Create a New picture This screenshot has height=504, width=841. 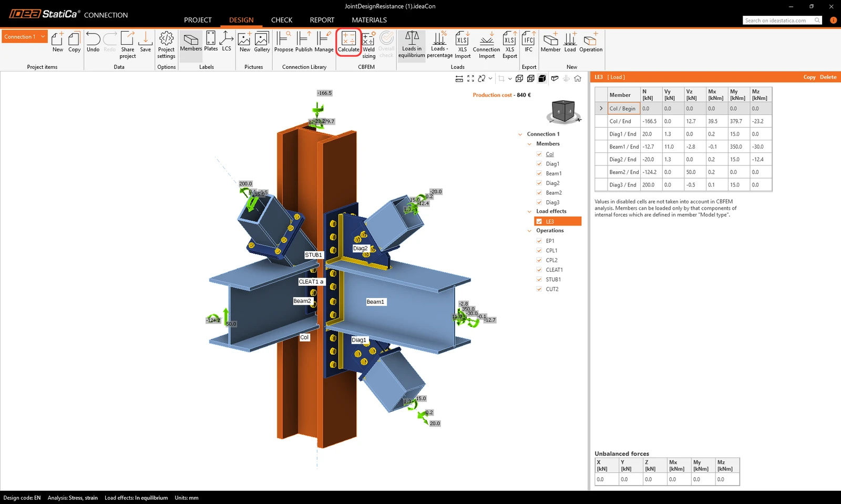click(x=244, y=42)
